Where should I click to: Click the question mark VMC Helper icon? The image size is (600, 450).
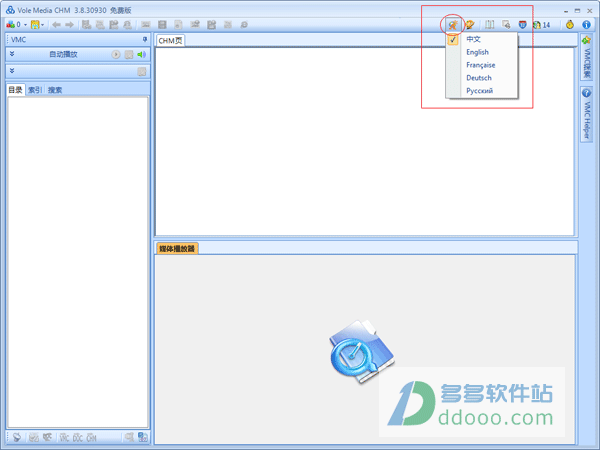(586, 93)
